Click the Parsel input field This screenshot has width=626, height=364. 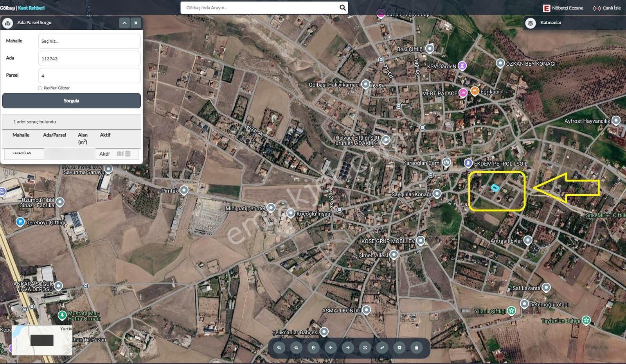click(x=89, y=75)
